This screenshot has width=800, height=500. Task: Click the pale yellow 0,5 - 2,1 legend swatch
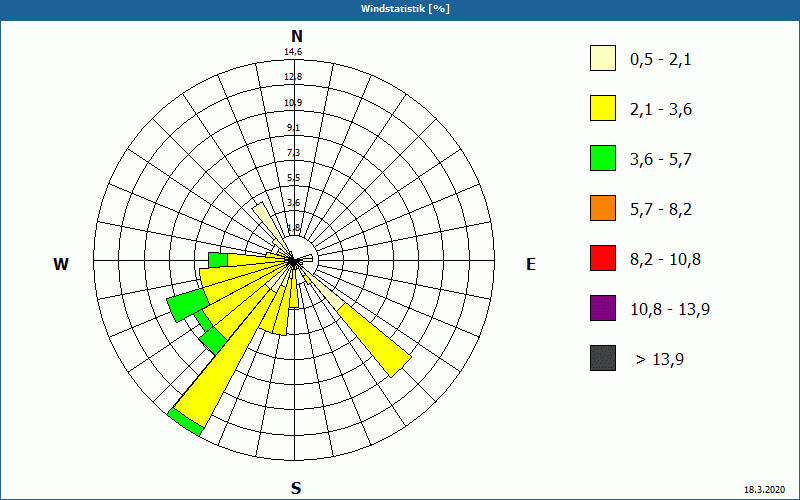tap(603, 58)
